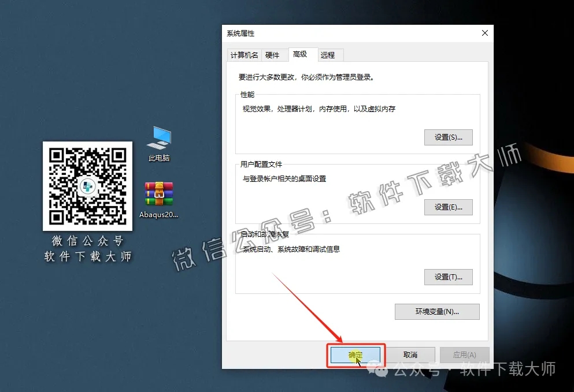This screenshot has width=574, height=392.
Task: Select the 高级 tab
Action: [301, 54]
